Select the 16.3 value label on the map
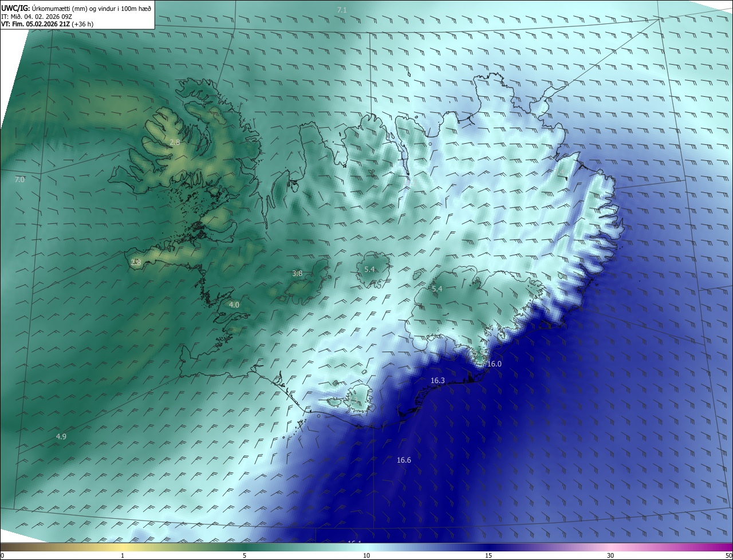The width and height of the screenshot is (733, 560). (x=438, y=381)
